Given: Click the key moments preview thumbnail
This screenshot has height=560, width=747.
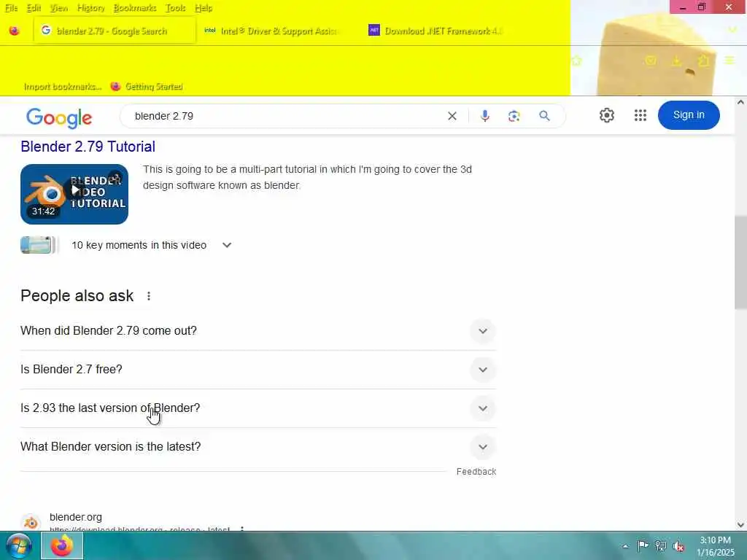Looking at the screenshot, I should (38, 245).
